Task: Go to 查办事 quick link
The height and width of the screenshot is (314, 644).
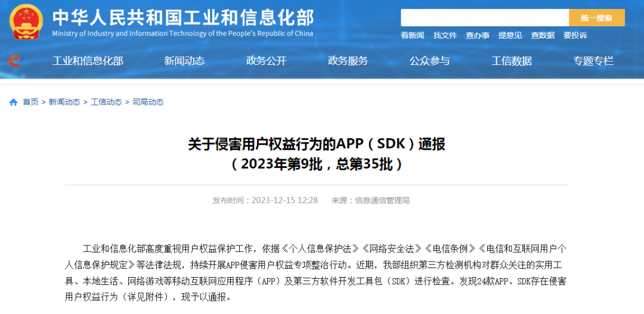Action: click(478, 36)
